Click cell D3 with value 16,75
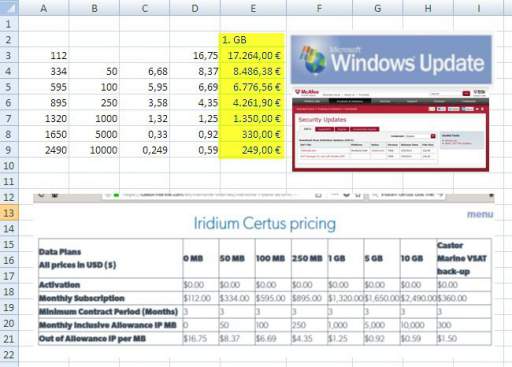 pos(195,55)
